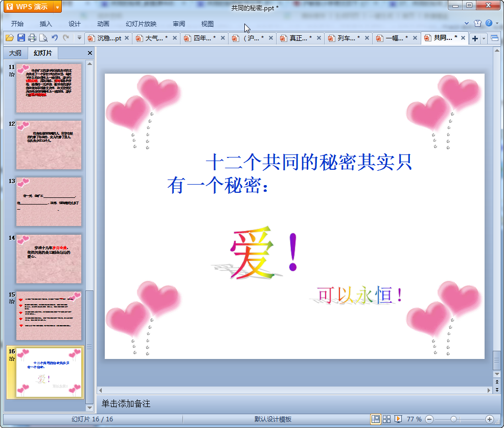Switch to slide sorter view icon
The height and width of the screenshot is (428, 504).
coord(386,419)
